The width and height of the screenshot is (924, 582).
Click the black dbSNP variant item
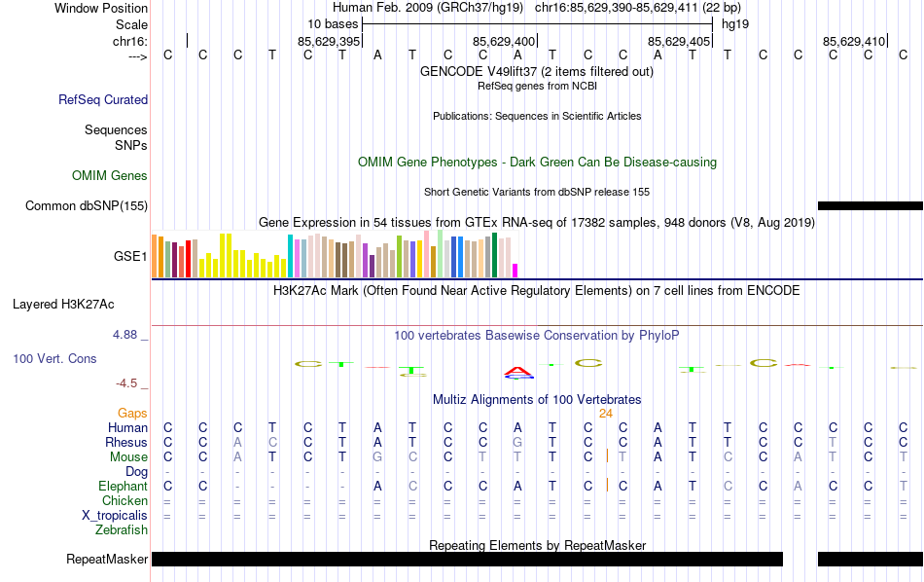(871, 205)
